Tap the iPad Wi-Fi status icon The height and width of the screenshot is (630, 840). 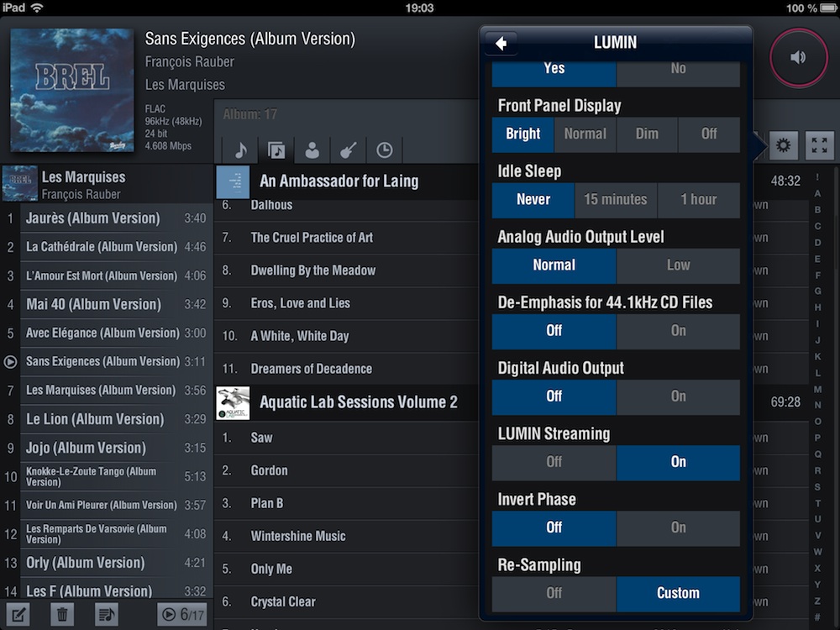tap(37, 8)
